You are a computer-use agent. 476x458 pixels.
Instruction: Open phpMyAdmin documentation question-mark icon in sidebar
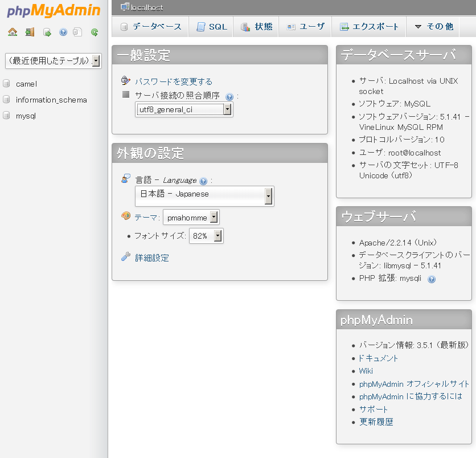[x=63, y=32]
